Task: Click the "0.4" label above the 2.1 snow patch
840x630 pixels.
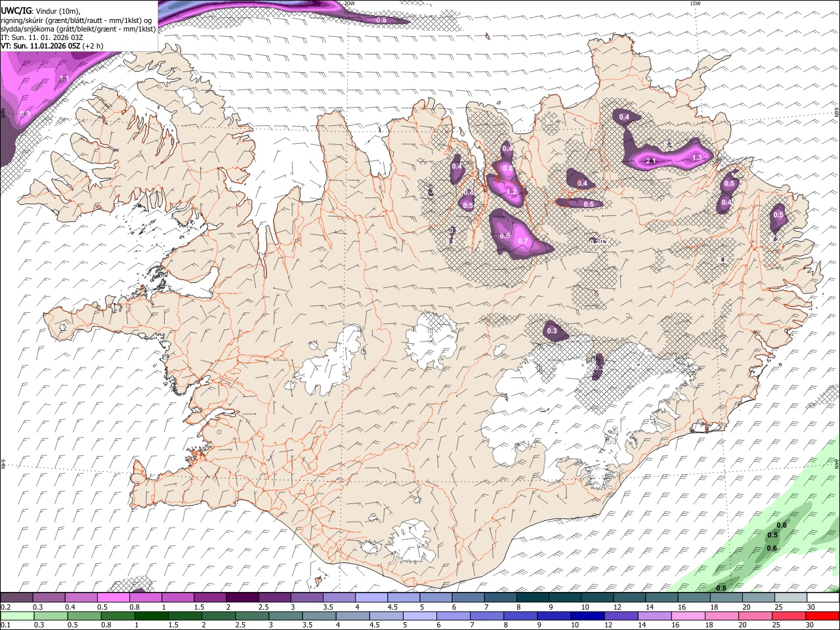Action: point(624,117)
